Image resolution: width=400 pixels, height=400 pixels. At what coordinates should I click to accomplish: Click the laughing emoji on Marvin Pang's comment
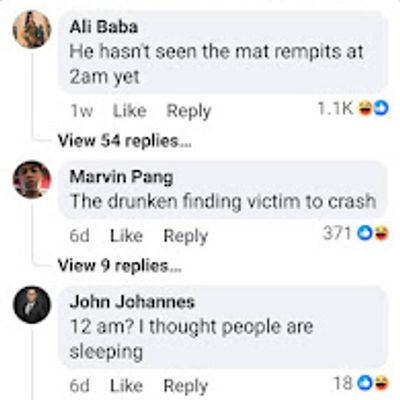click(381, 234)
